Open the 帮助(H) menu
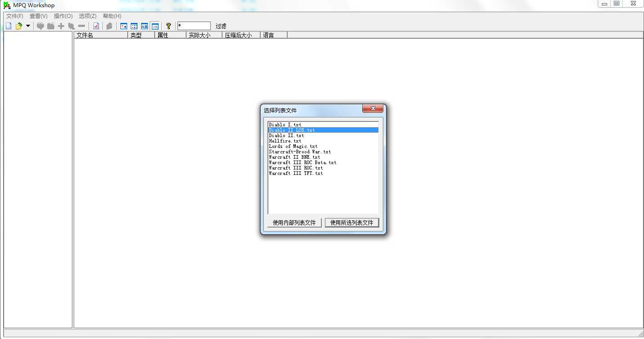644x339 pixels. tap(112, 16)
